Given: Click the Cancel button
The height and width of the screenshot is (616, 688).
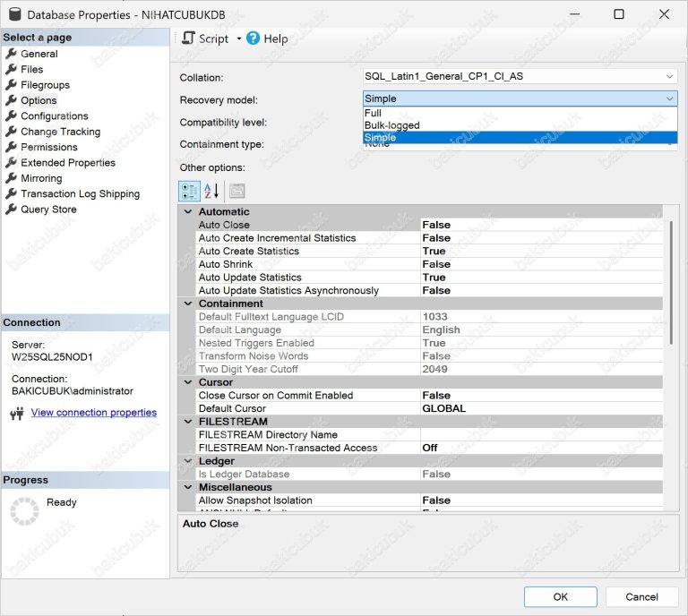Looking at the screenshot, I should click(641, 596).
